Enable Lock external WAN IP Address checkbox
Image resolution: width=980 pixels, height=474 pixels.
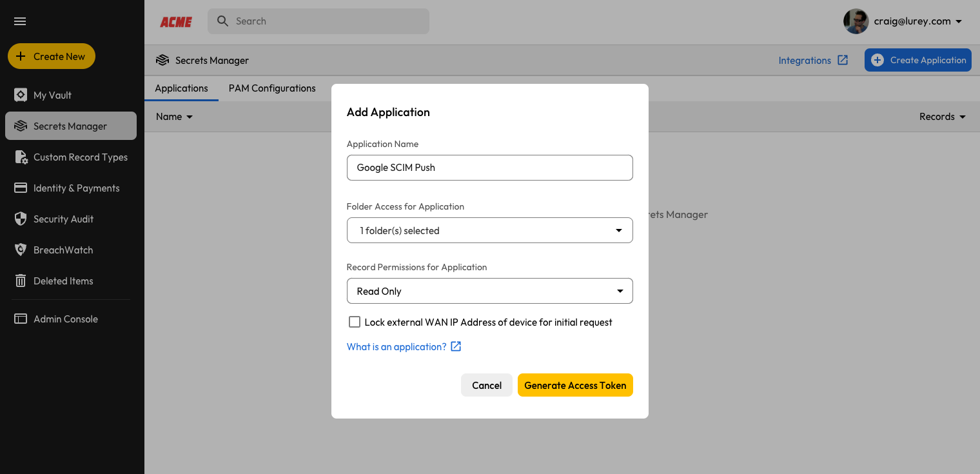[x=355, y=322]
